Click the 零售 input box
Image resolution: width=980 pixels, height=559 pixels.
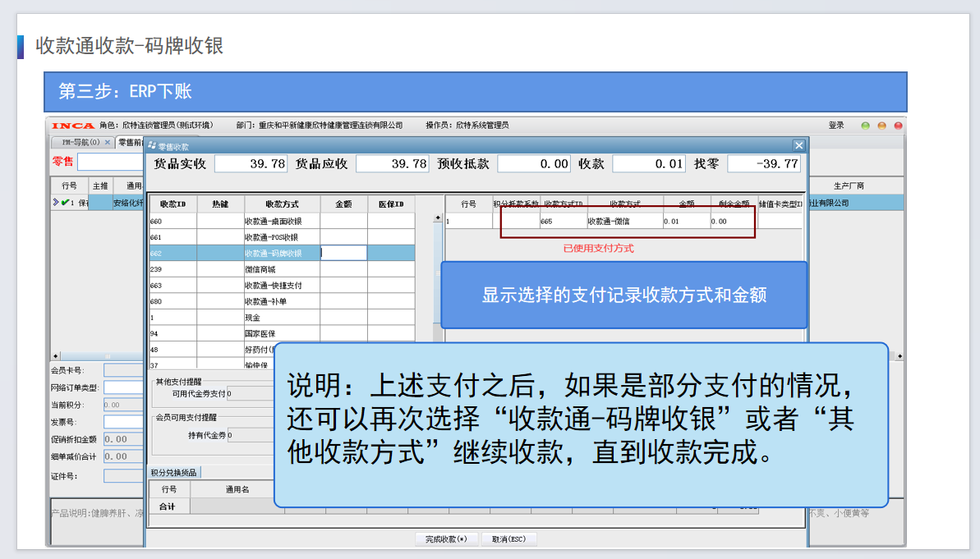pyautogui.click(x=110, y=162)
